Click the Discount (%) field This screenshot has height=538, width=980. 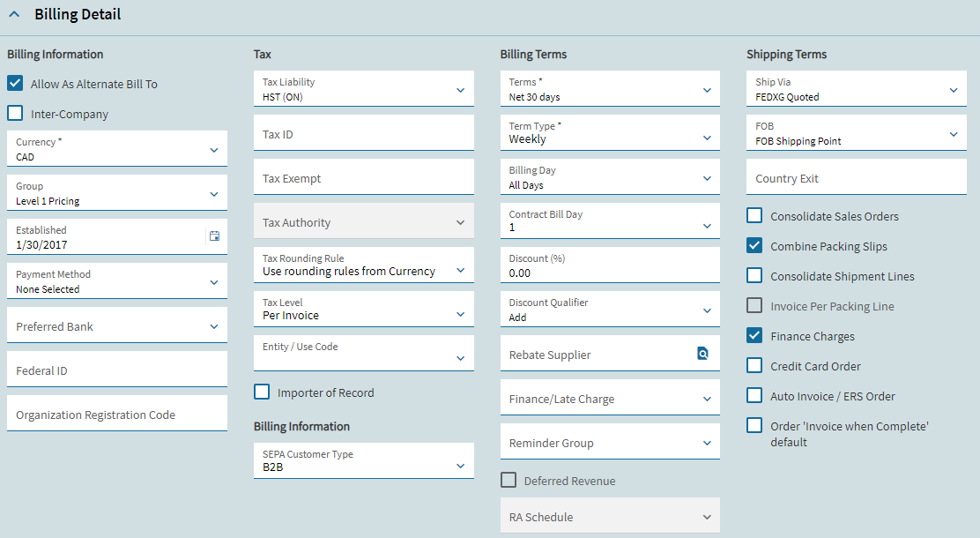pyautogui.click(x=610, y=265)
